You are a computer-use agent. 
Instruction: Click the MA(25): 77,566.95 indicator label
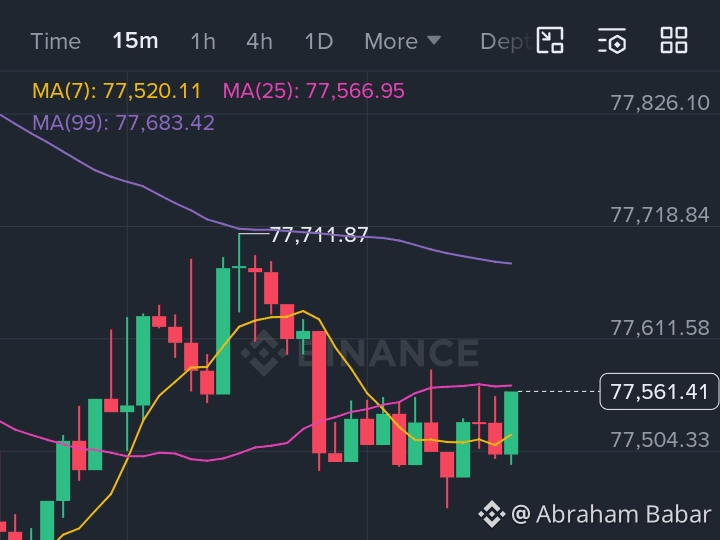[x=314, y=90]
